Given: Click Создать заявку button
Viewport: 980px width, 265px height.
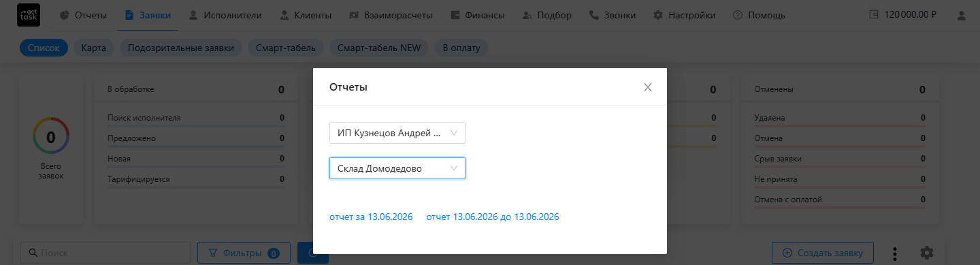Looking at the screenshot, I should pos(823,253).
